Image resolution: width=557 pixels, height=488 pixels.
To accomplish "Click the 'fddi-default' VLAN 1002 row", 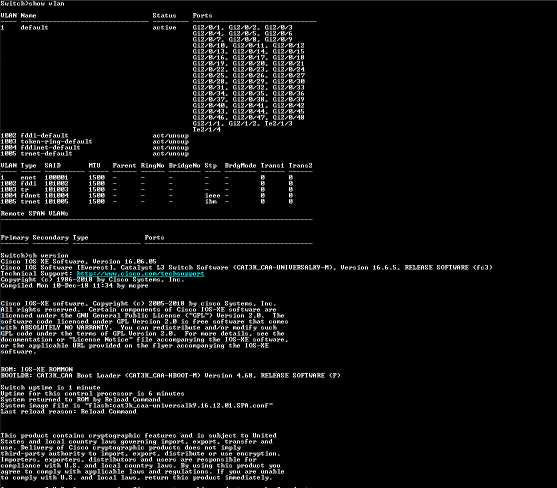I will tap(94, 135).
